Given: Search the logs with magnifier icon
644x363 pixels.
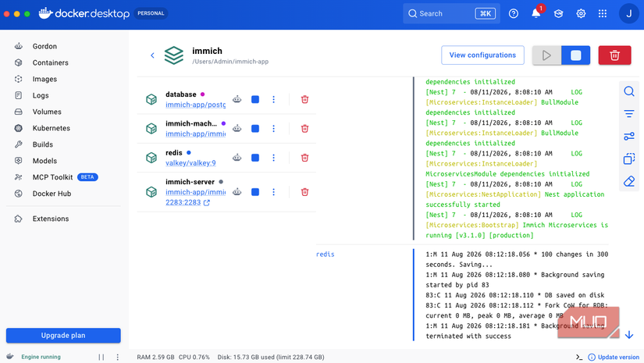Looking at the screenshot, I should click(x=629, y=91).
